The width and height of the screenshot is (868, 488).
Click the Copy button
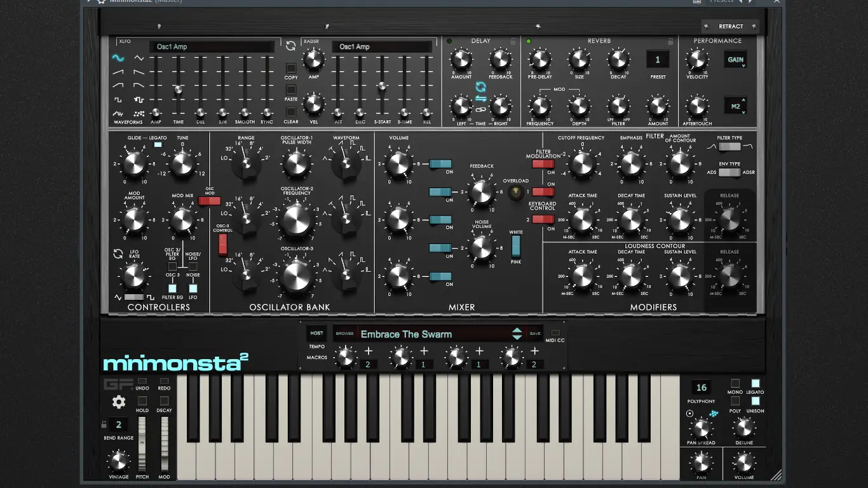pyautogui.click(x=291, y=68)
